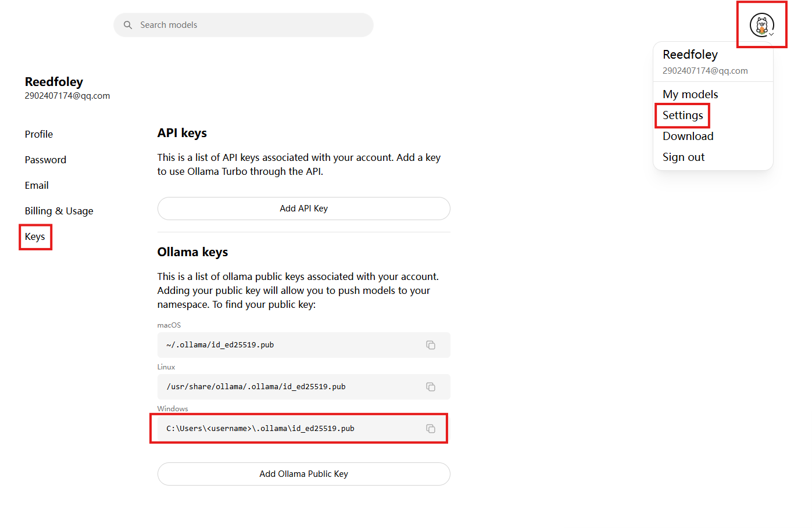The width and height of the screenshot is (812, 528).
Task: Click the /usr/share/ollama path text
Action: pyautogui.click(x=256, y=387)
